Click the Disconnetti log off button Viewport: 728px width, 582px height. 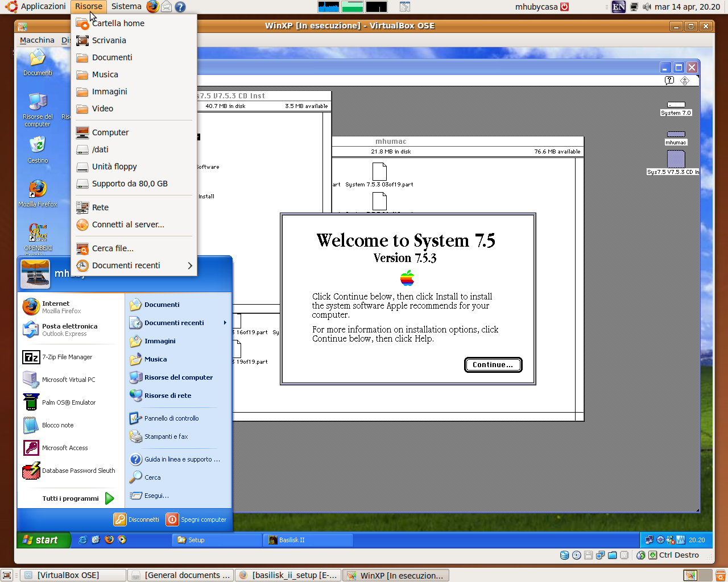pos(136,519)
